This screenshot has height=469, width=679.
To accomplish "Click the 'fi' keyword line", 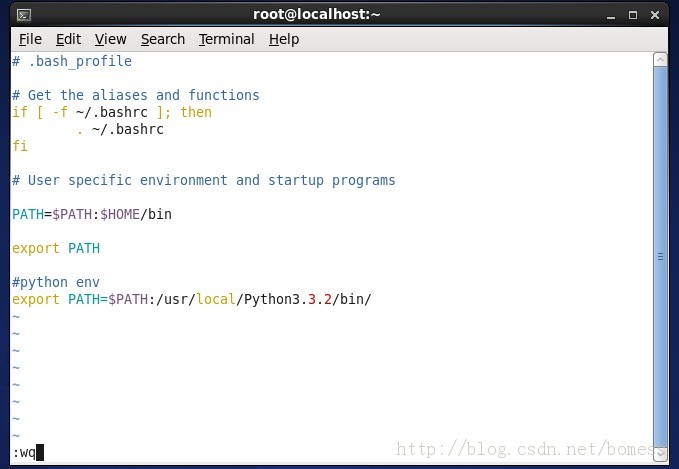I will coord(20,146).
